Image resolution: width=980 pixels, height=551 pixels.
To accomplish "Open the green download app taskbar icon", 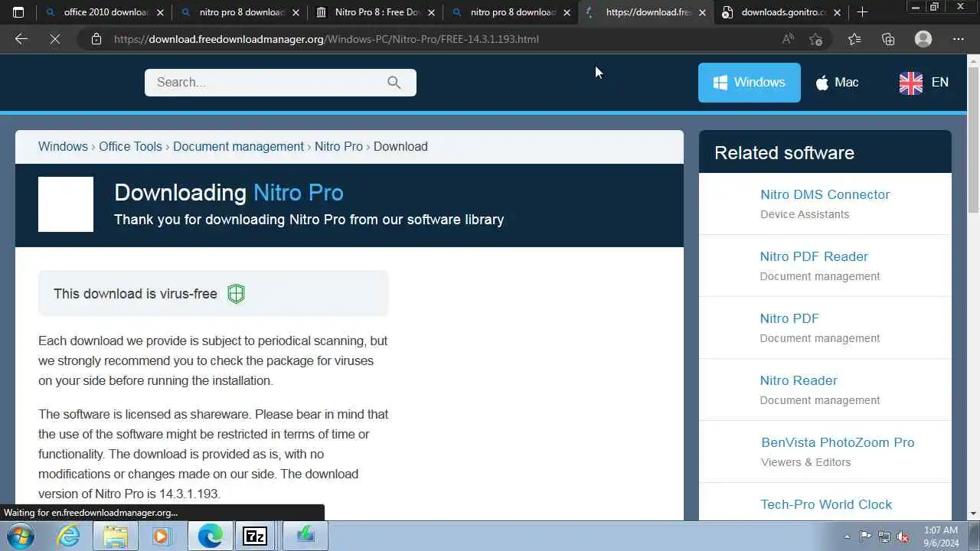I will pos(305,536).
